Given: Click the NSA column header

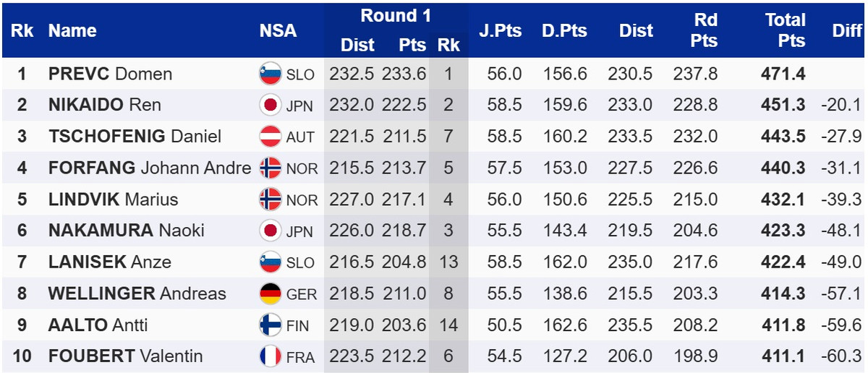Looking at the screenshot, I should pyautogui.click(x=278, y=30).
